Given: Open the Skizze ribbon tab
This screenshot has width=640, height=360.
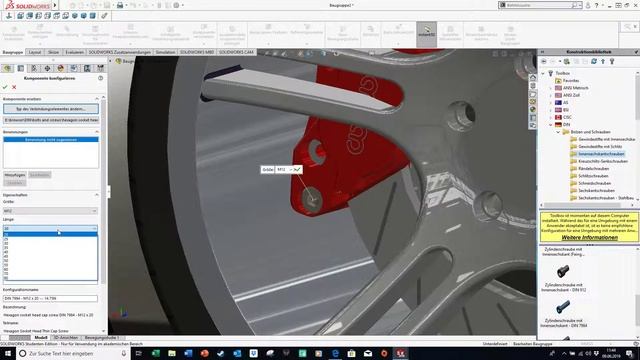Looking at the screenshot, I should point(53,52).
